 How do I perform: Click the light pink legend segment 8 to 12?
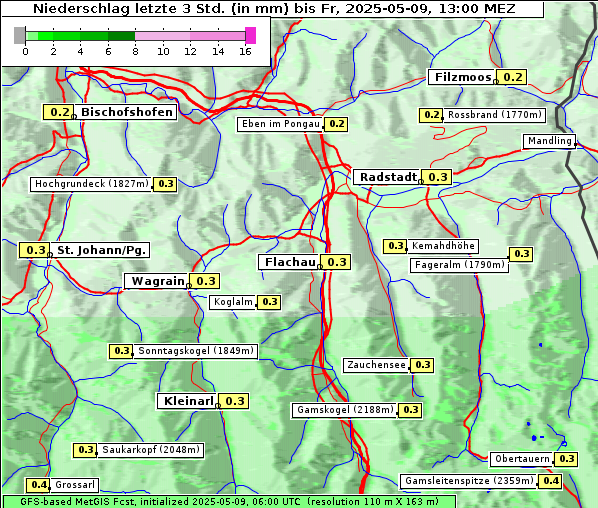click(162, 36)
